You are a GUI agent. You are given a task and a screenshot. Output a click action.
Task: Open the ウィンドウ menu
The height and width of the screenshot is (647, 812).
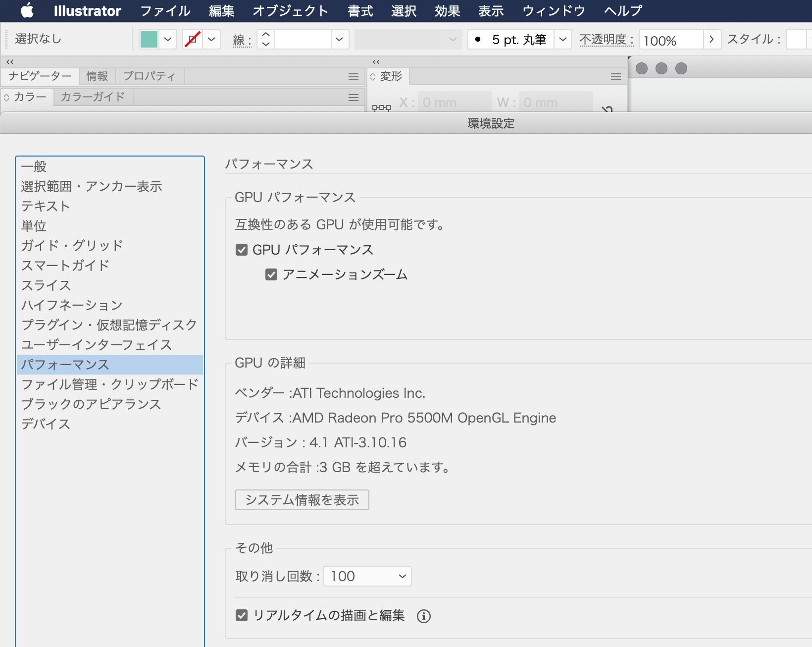554,11
